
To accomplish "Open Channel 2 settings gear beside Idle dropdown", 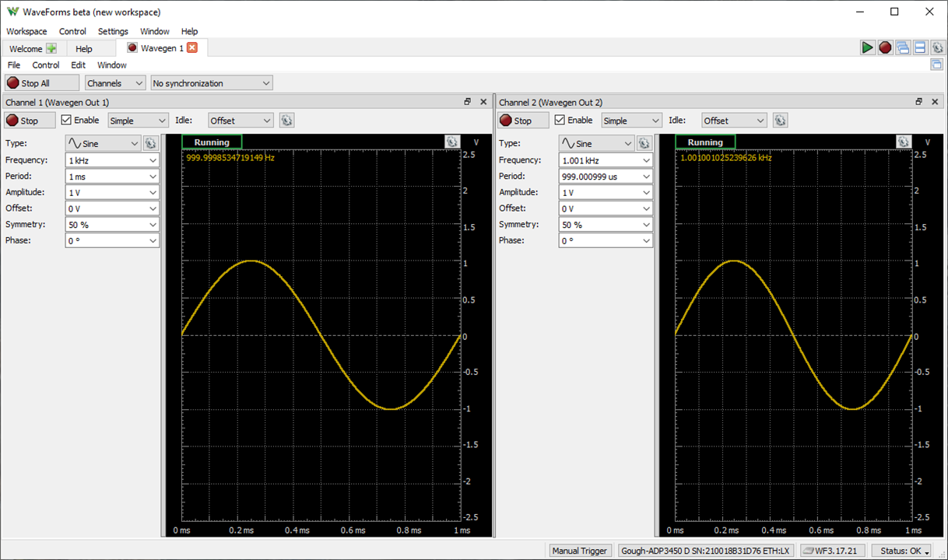I will point(780,121).
